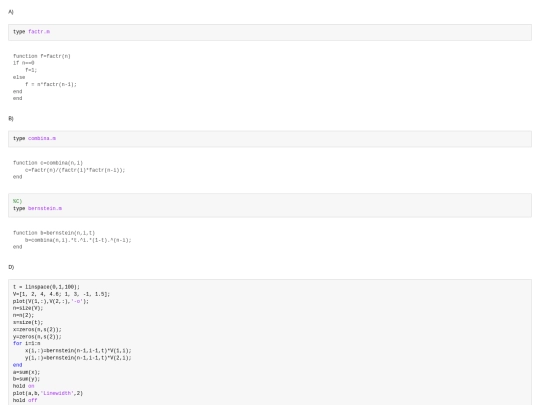This screenshot has height=405, width=540.
Task: Click the "V=[1, 2, 4, 4.6; ..." matrix line
Action: (x=62, y=294)
